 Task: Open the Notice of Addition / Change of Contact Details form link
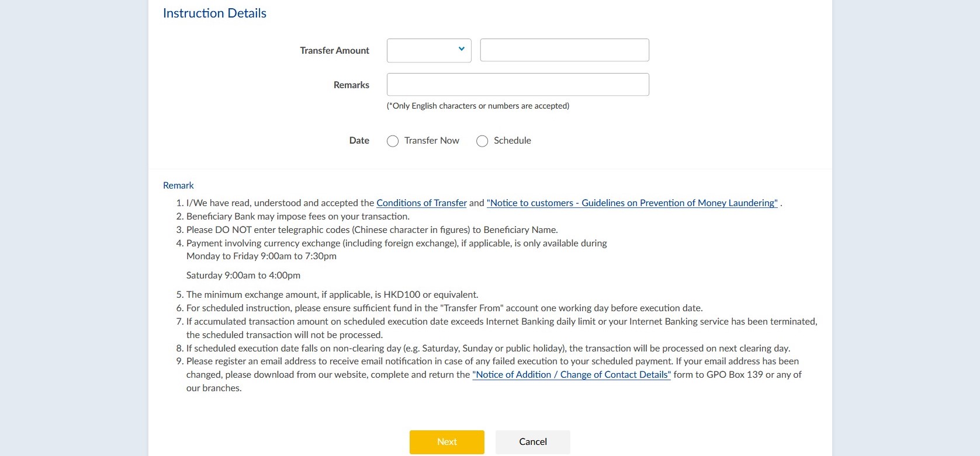pos(572,375)
